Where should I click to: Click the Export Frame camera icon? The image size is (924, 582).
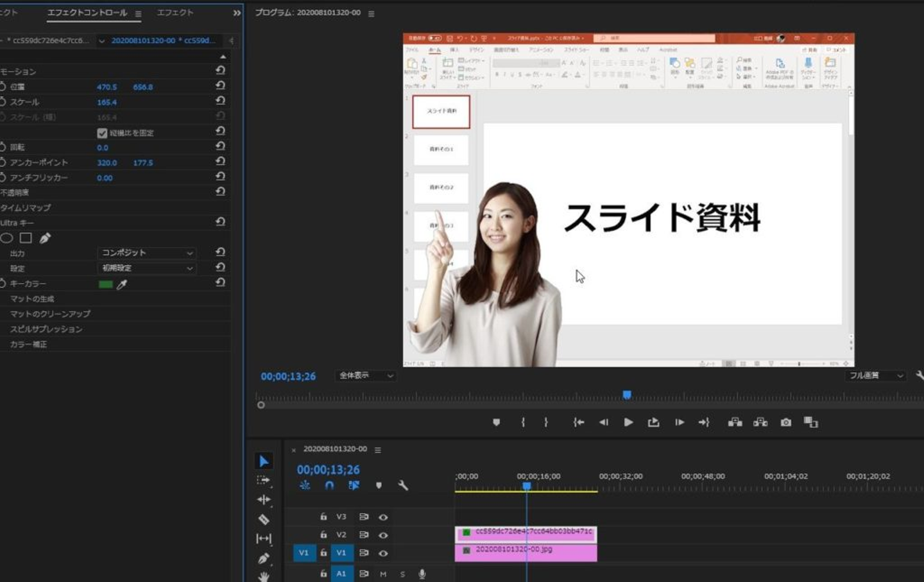(785, 422)
